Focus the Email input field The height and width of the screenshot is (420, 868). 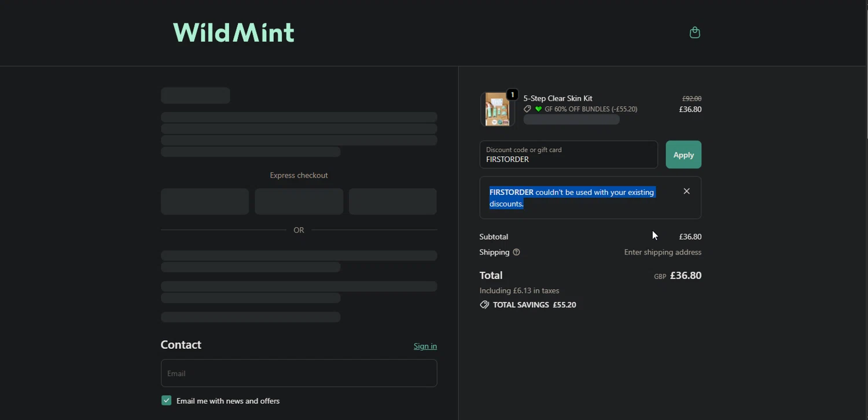299,373
